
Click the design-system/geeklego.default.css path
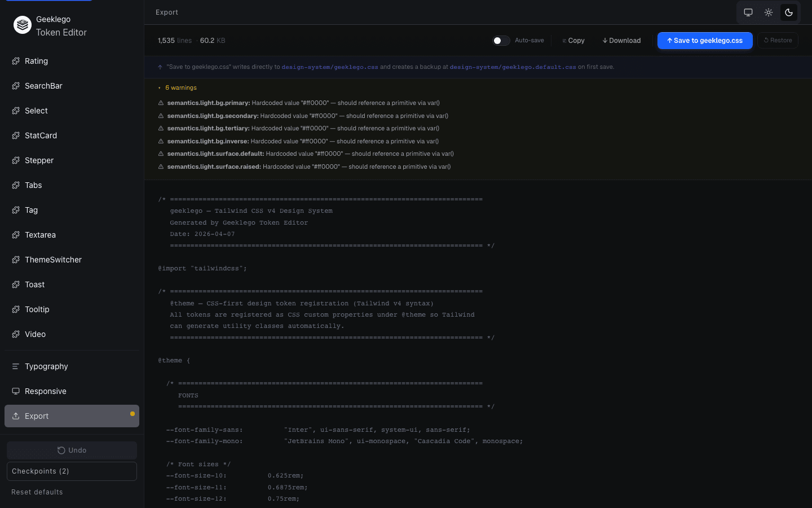(x=513, y=67)
